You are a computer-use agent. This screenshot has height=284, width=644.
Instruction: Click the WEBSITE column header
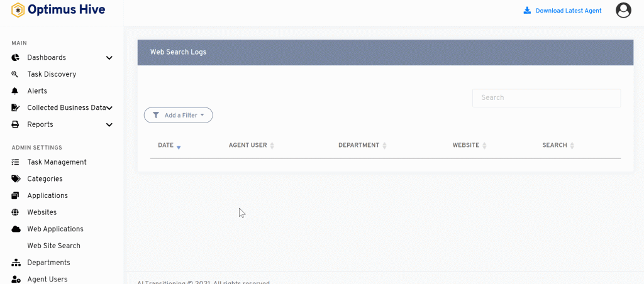tap(466, 145)
